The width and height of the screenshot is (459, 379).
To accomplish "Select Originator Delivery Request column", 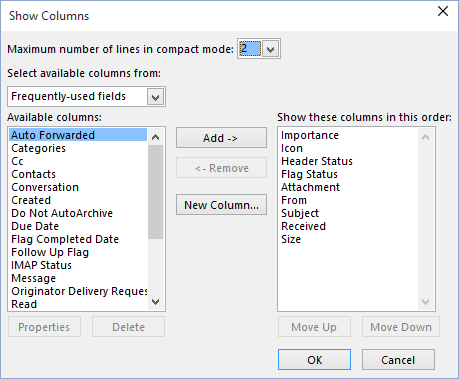I will tap(78, 291).
